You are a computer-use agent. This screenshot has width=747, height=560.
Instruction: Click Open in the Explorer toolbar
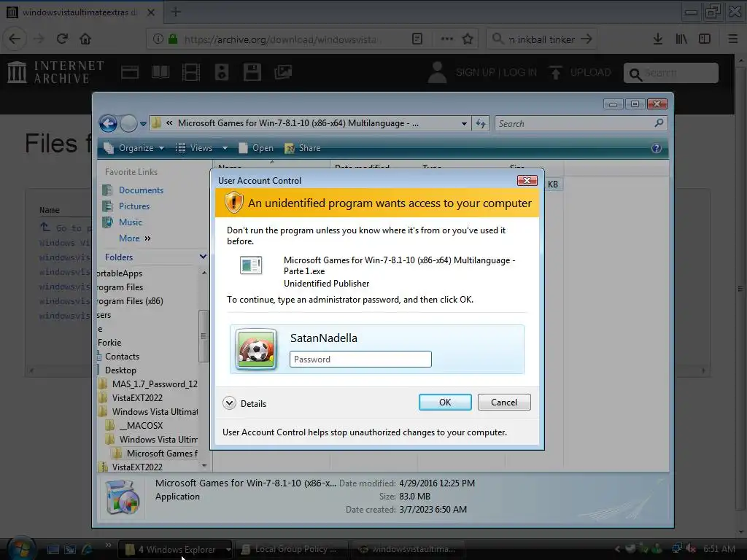[x=256, y=148]
